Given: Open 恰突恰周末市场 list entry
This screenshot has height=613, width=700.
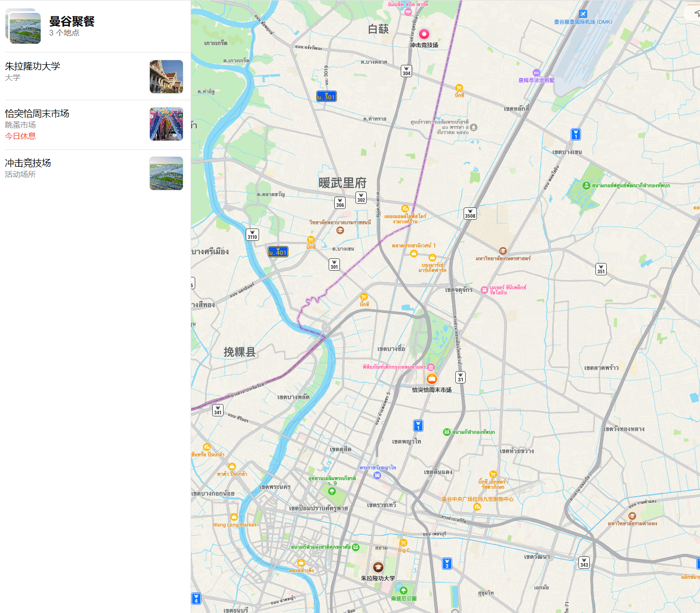Looking at the screenshot, I should pyautogui.click(x=95, y=125).
